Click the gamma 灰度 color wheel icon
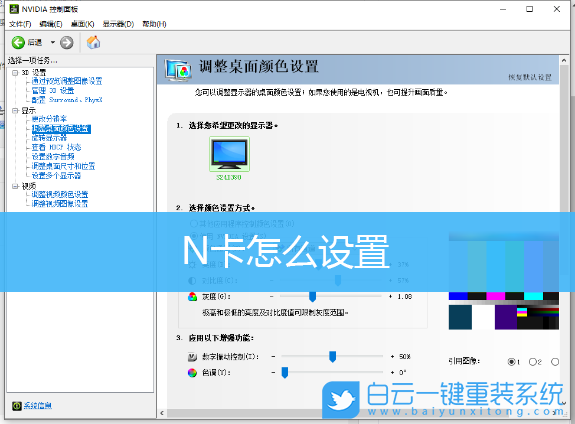The image size is (575, 424). (192, 296)
